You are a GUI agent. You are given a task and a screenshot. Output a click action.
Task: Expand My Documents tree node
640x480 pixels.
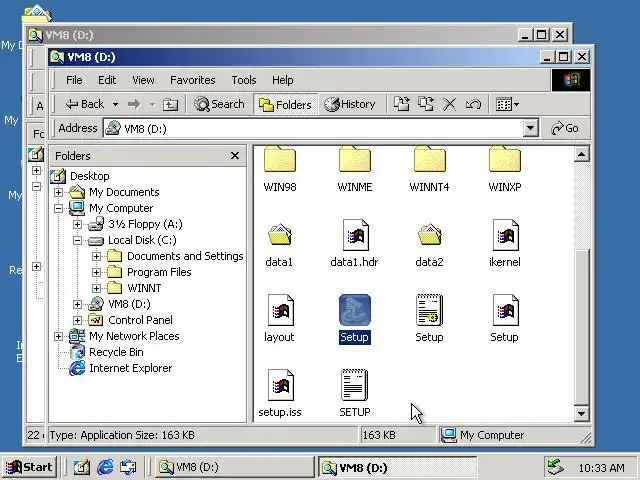click(x=58, y=192)
